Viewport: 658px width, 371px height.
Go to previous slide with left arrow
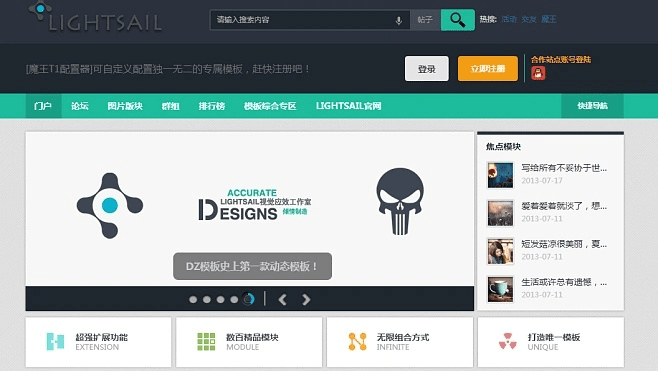pyautogui.click(x=283, y=300)
